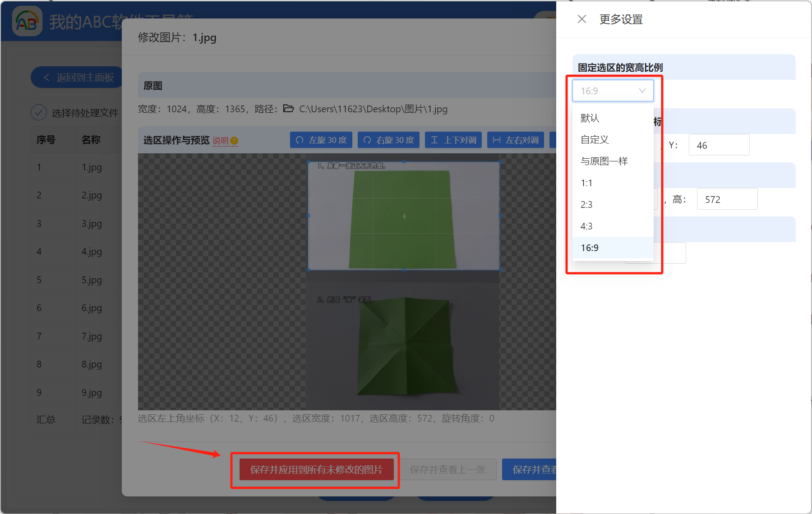Edit the Y coordinate field showing 46

[x=719, y=145]
